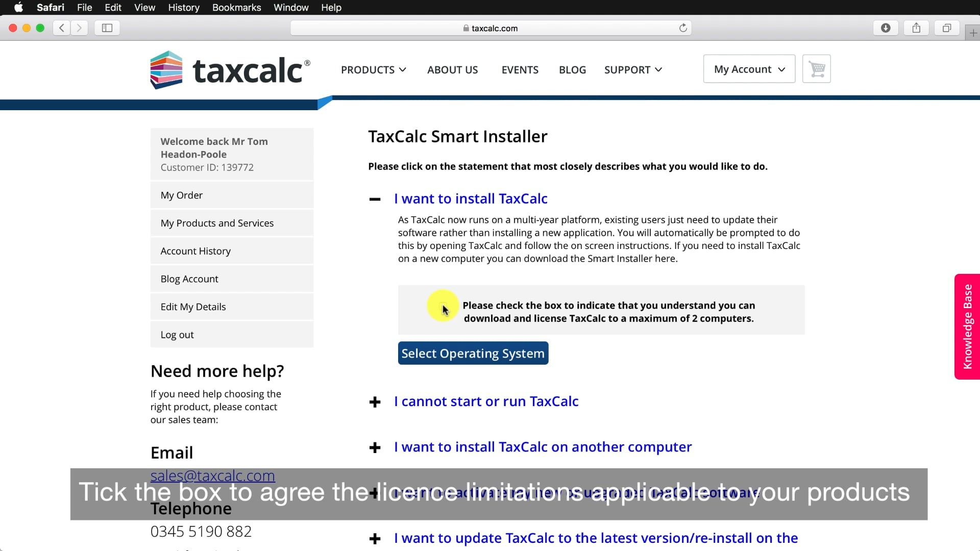Open the Apple menu
This screenshot has width=980, height=551.
point(18,7)
